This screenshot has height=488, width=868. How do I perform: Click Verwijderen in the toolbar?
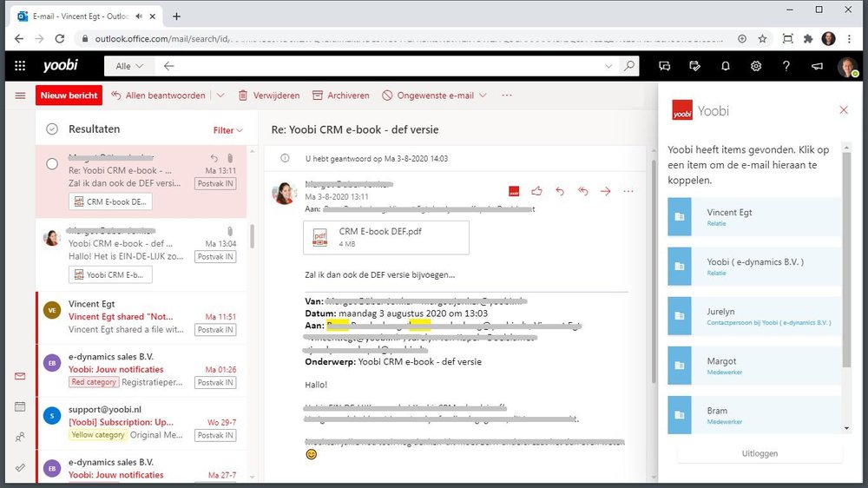pyautogui.click(x=269, y=96)
